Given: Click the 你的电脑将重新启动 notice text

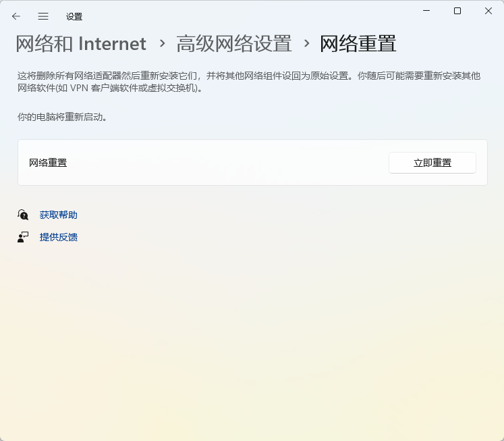Looking at the screenshot, I should 63,117.
